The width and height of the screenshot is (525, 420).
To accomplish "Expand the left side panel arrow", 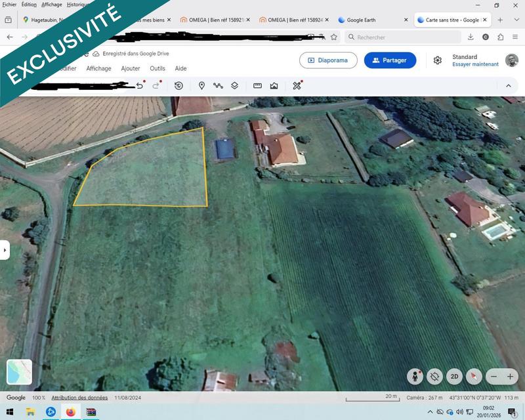I will click(x=5, y=248).
